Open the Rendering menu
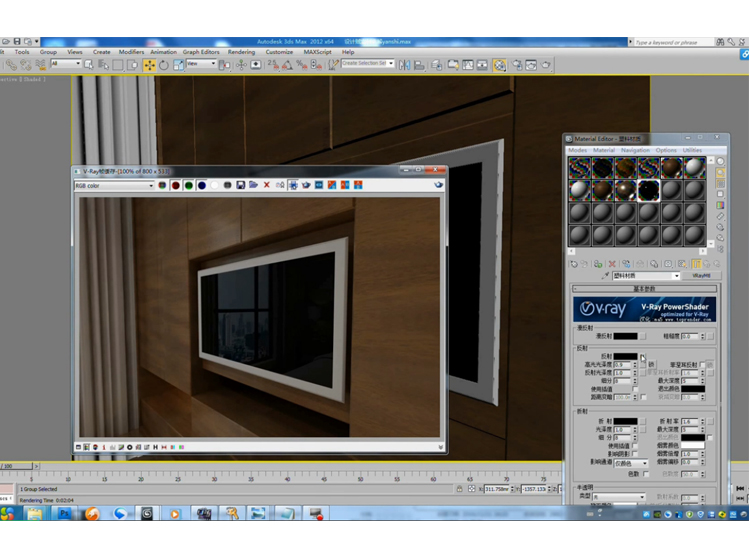 click(x=241, y=52)
